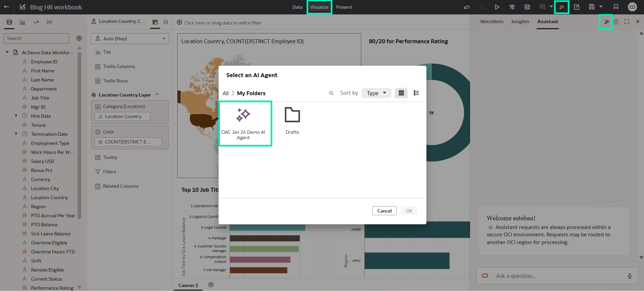
Task: Click the All breadcrumb link
Action: point(226,93)
